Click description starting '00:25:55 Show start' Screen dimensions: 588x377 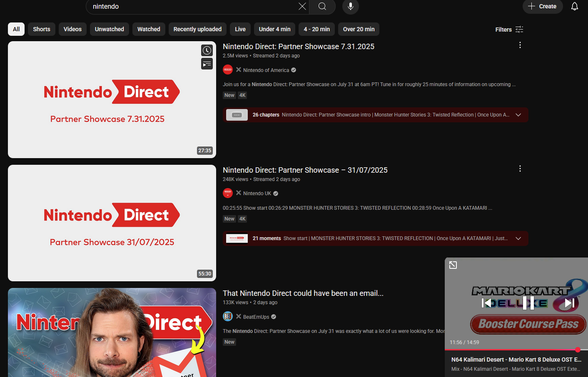tap(357, 208)
